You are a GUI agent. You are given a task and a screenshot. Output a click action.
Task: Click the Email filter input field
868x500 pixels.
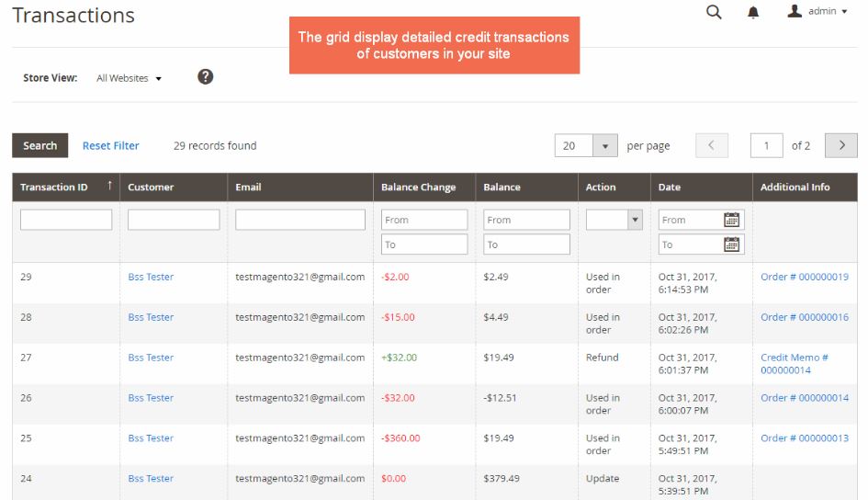[299, 220]
